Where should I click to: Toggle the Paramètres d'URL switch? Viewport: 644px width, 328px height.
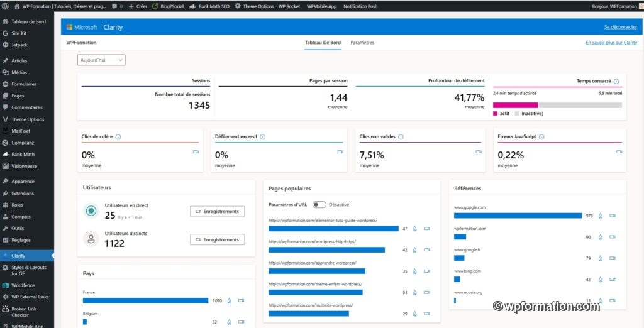(319, 204)
